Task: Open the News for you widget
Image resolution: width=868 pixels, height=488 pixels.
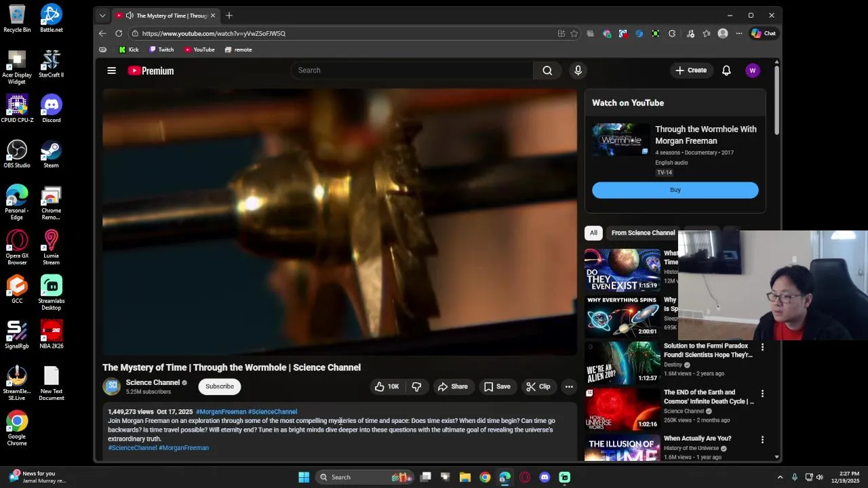Action: 39,477
